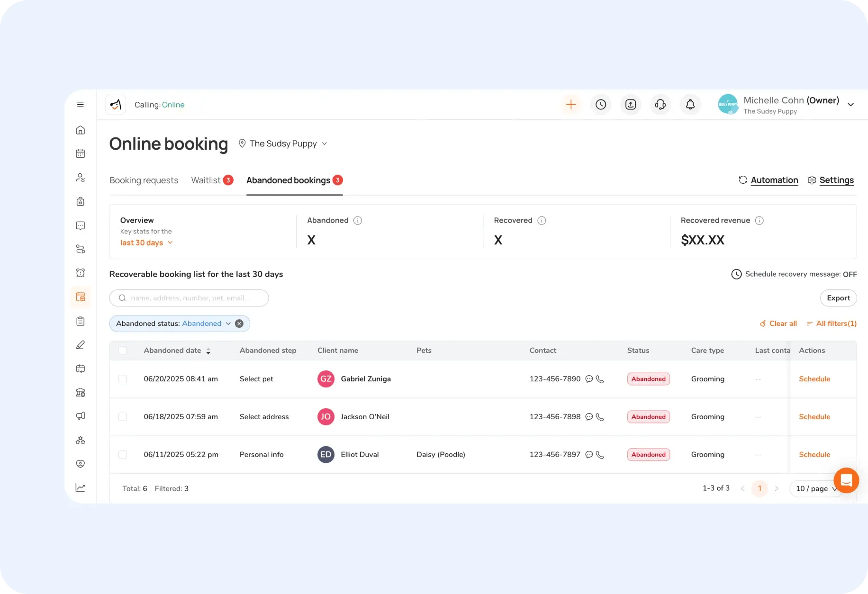Image resolution: width=868 pixels, height=594 pixels.
Task: Open the Settings link
Action: click(x=831, y=180)
